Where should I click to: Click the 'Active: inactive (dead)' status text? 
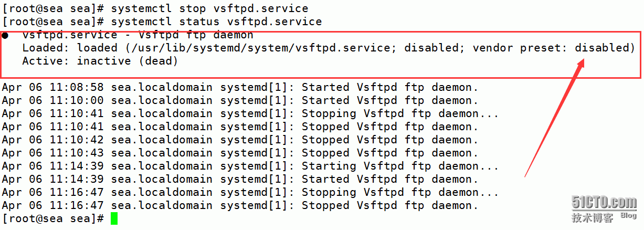click(x=100, y=61)
